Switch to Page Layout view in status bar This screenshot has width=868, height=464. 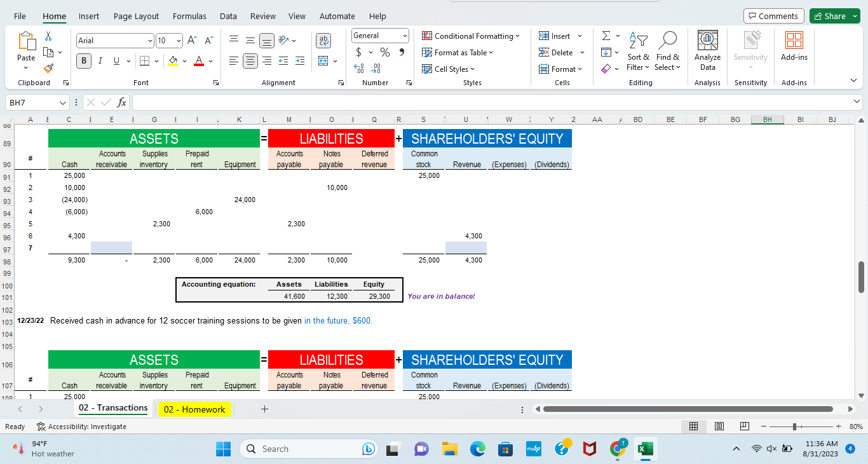[x=719, y=426]
